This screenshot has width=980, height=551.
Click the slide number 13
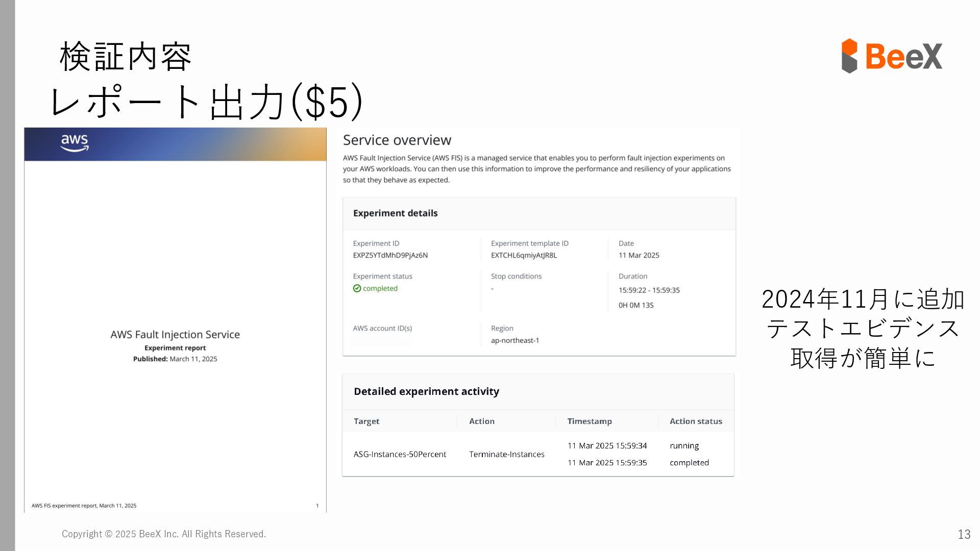pos(964,534)
